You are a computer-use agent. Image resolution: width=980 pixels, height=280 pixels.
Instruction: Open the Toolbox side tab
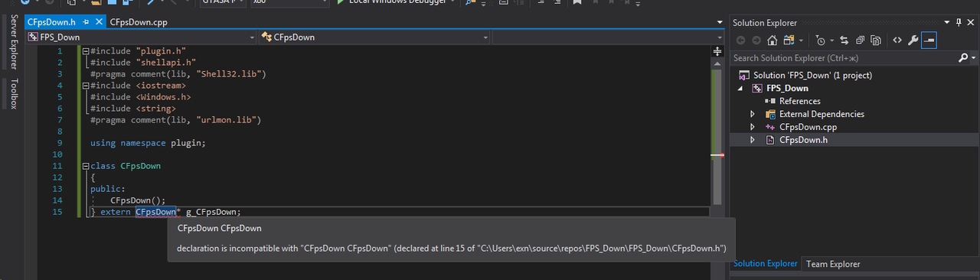pyautogui.click(x=13, y=93)
